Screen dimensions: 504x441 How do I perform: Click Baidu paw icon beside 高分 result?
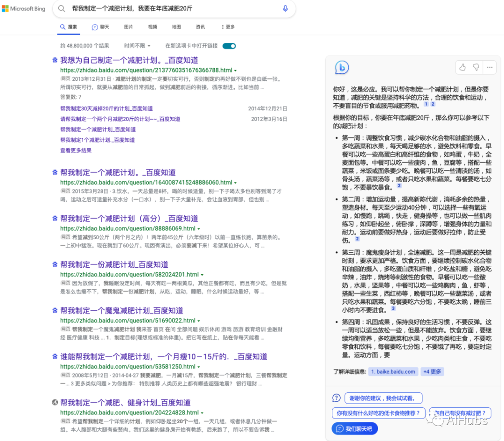[55, 218]
